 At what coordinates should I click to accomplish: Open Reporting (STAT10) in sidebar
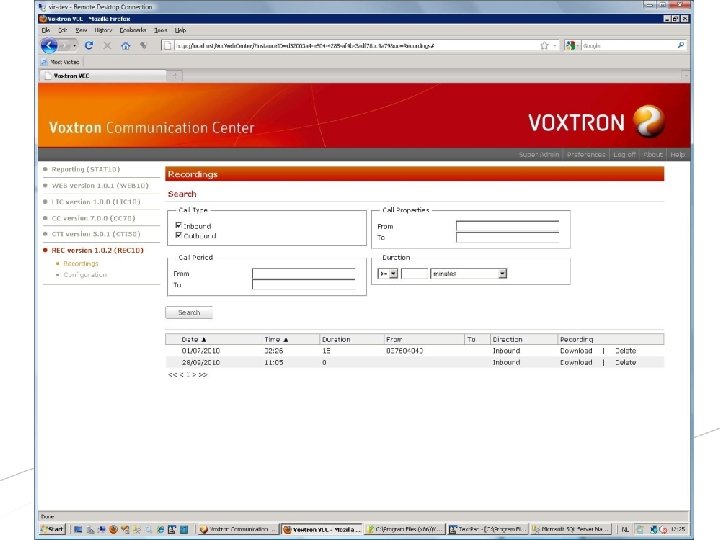point(86,169)
